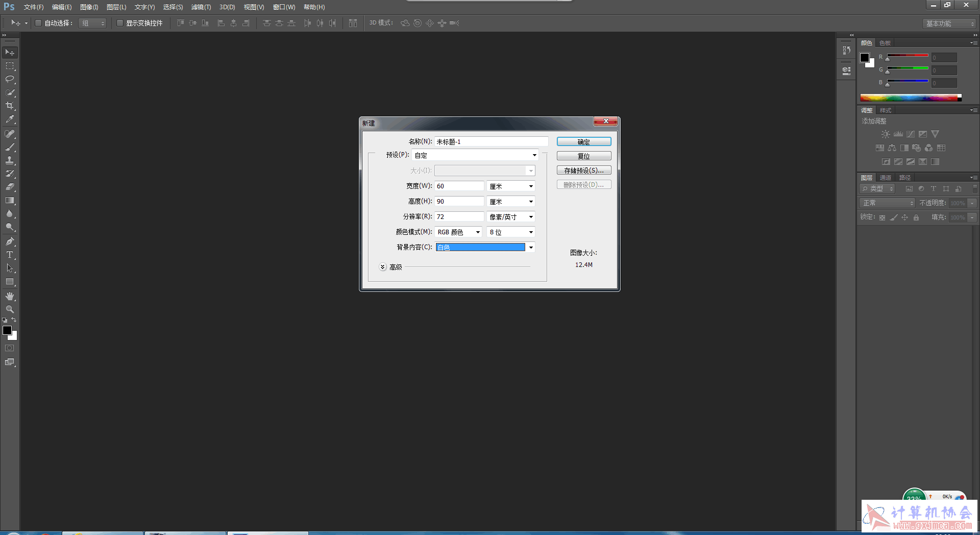Select the Path Selection tool
The width and height of the screenshot is (980, 535).
pyautogui.click(x=10, y=268)
